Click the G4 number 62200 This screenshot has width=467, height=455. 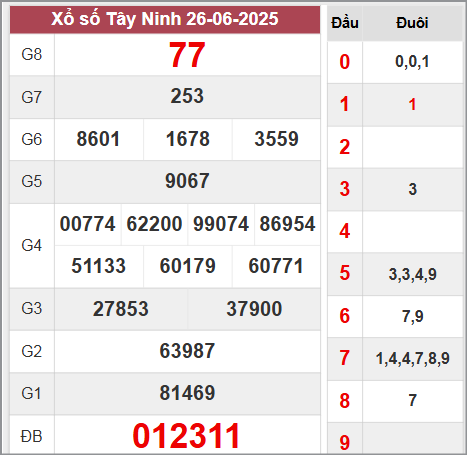(x=154, y=224)
